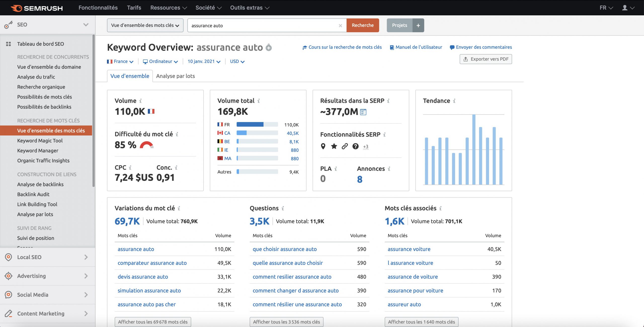
Task: Toggle the Advertising section expander
Action: [86, 276]
